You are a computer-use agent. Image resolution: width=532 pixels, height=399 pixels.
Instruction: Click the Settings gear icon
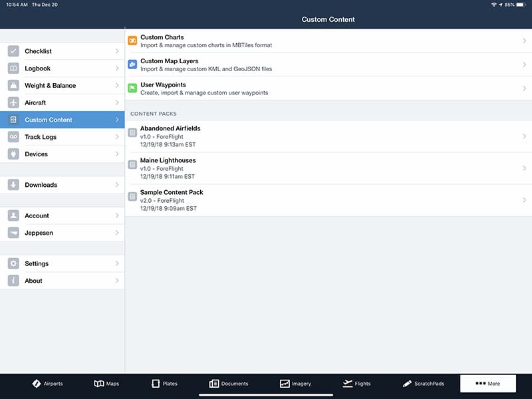click(13, 263)
